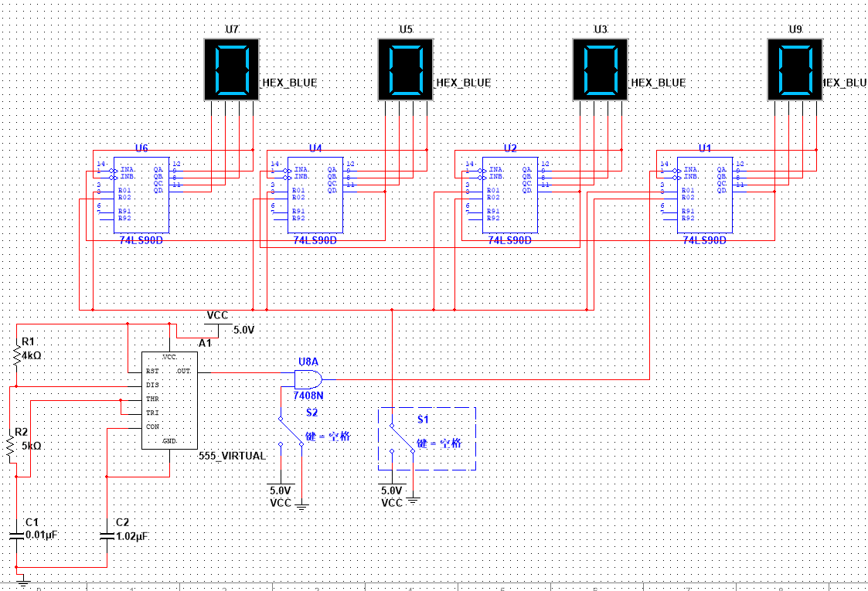Select the 555_VIRTUAL timer component
868x591 pixels.
169,401
